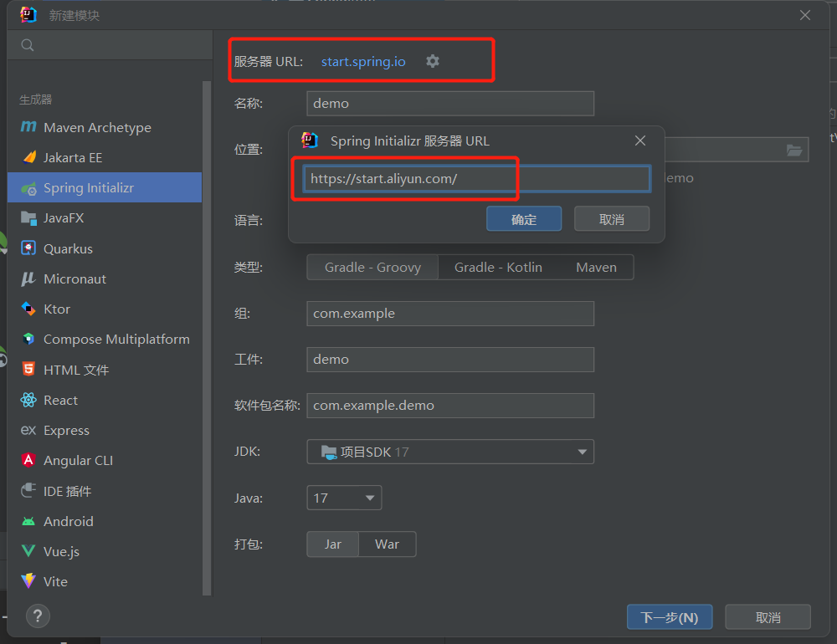The height and width of the screenshot is (644, 837).
Task: Click the server URL text field
Action: tap(475, 178)
